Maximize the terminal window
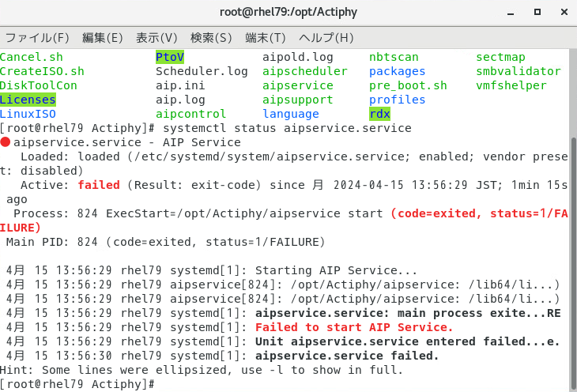Viewport: 577px width, 392px height. (x=537, y=12)
